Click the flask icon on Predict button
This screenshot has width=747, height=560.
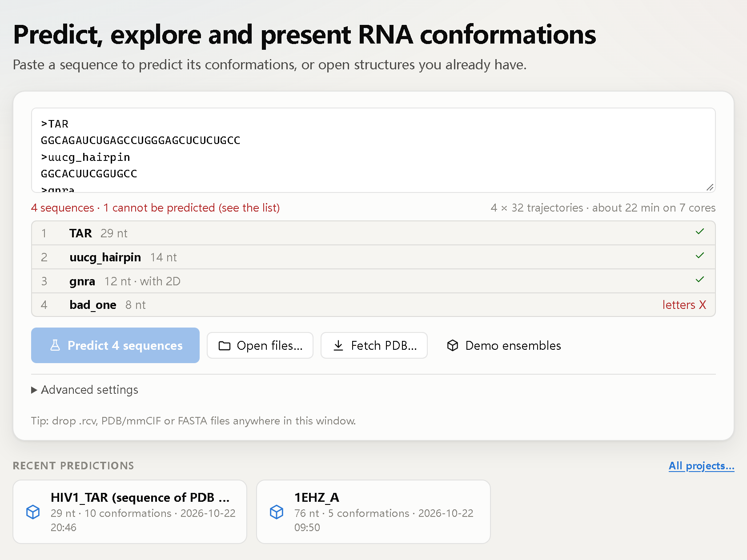(x=55, y=345)
